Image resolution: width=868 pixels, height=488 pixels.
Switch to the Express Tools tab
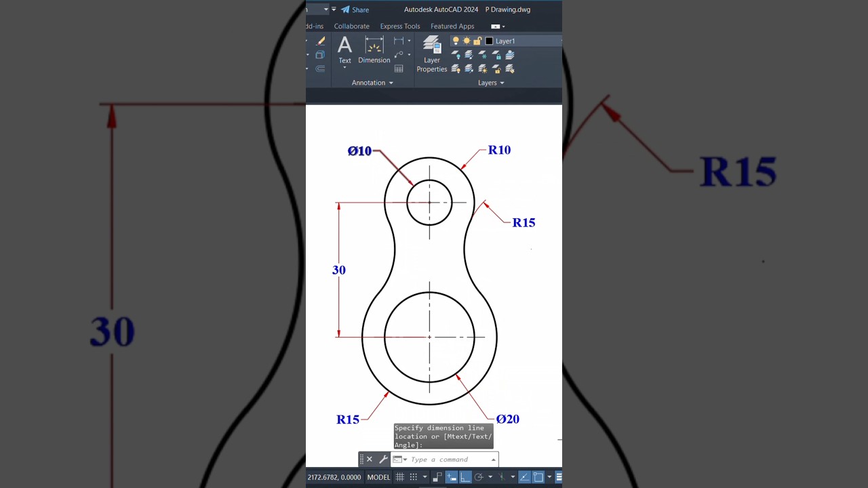400,26
